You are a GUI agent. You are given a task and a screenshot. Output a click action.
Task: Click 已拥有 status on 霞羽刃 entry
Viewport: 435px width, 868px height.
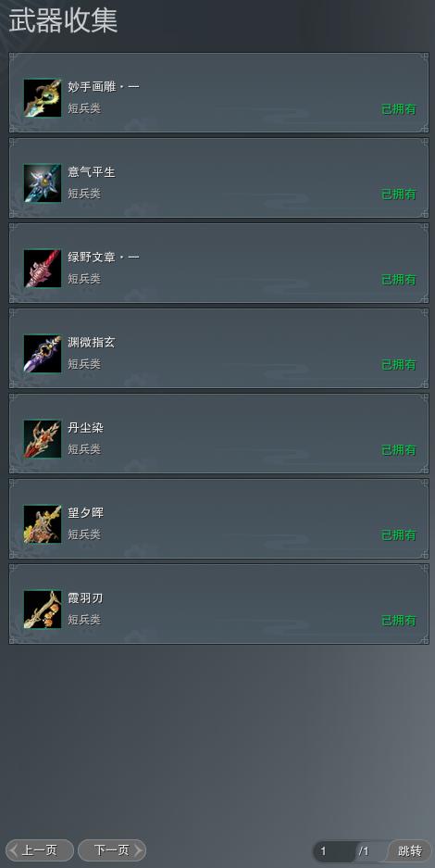click(399, 621)
